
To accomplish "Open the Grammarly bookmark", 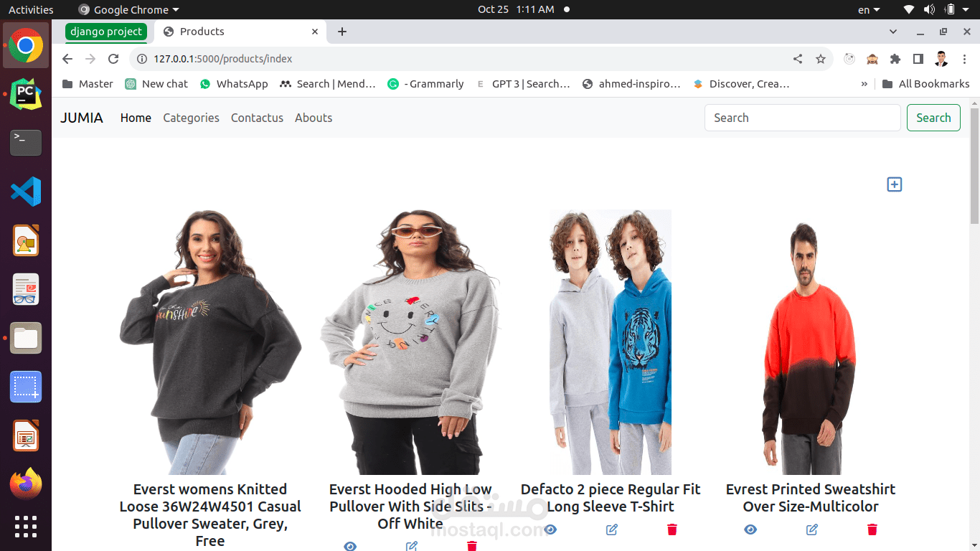I will (x=425, y=84).
